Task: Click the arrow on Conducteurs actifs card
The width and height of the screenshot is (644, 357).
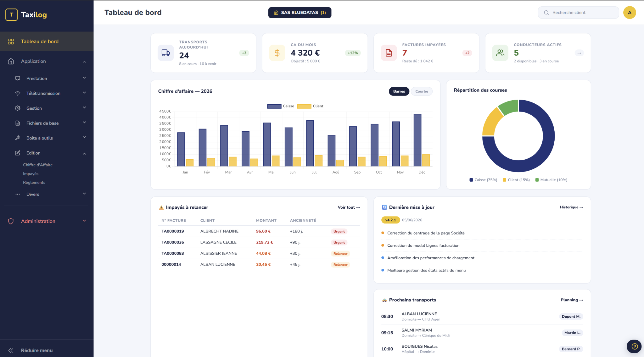Action: pos(579,53)
